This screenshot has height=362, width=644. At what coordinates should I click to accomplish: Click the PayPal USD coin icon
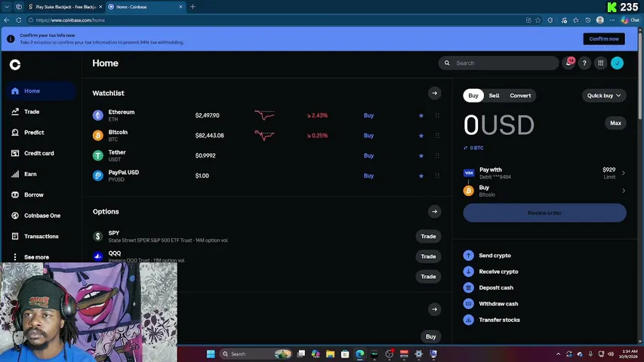(x=97, y=176)
